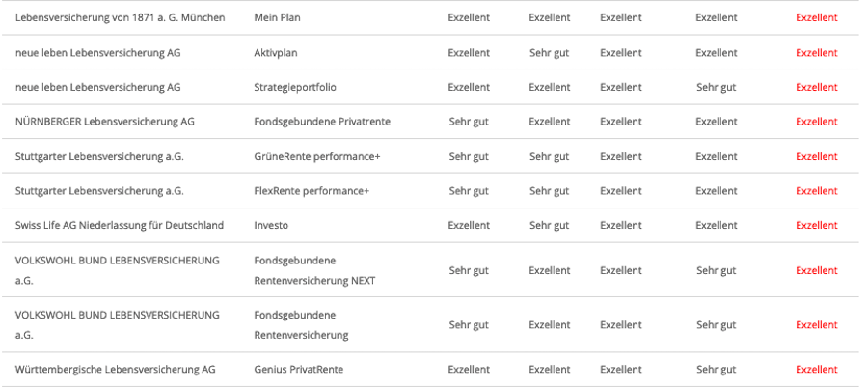Click red Exzellent for FlexRente performance+

click(817, 191)
